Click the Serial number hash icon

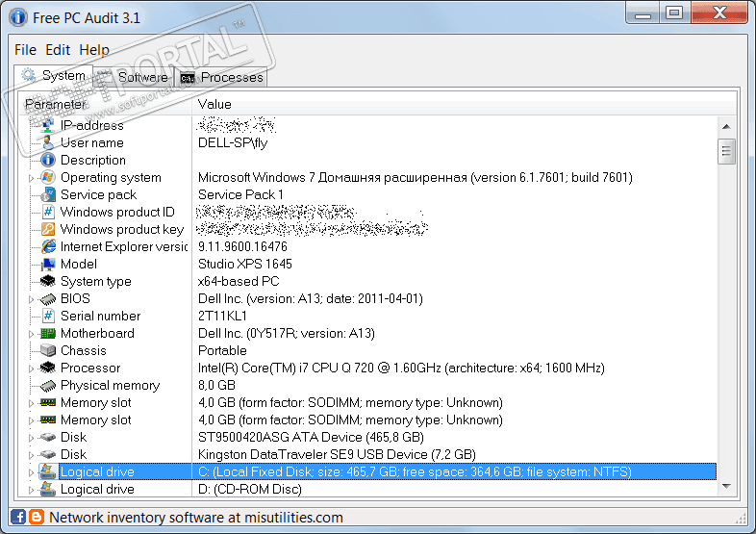click(x=48, y=316)
